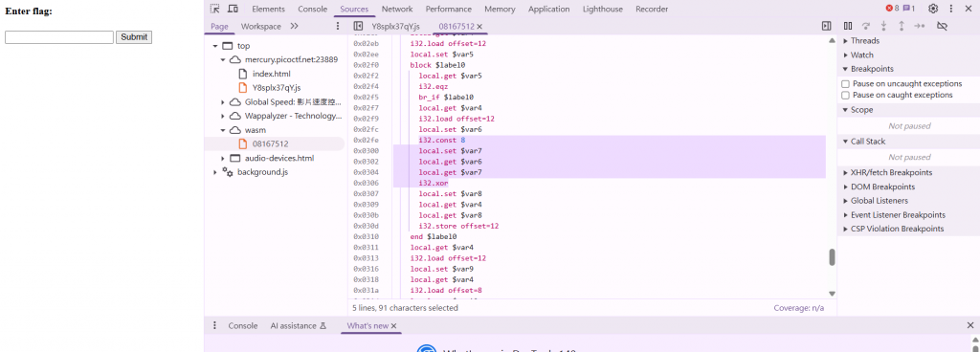The width and height of the screenshot is (980, 352).
Task: Switch to the Console tab
Action: (313, 9)
